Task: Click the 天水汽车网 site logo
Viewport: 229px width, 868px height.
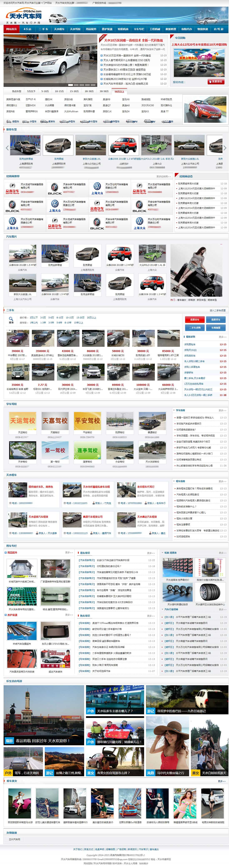Action: [24, 16]
